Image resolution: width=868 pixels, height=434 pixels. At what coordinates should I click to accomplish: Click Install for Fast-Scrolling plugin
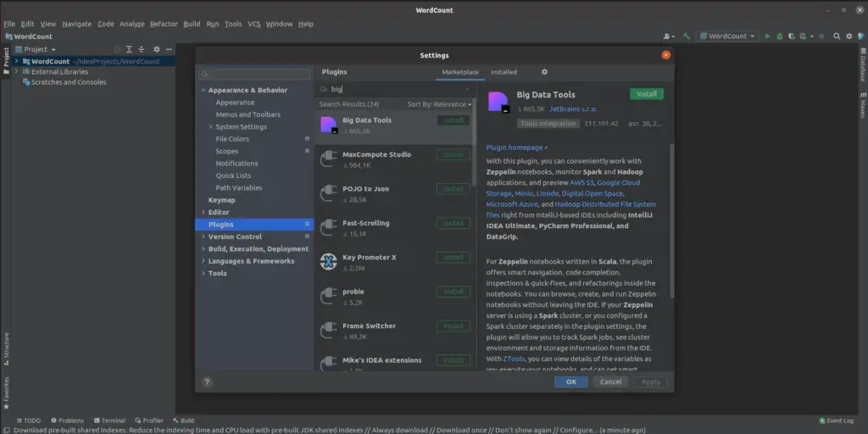point(453,224)
